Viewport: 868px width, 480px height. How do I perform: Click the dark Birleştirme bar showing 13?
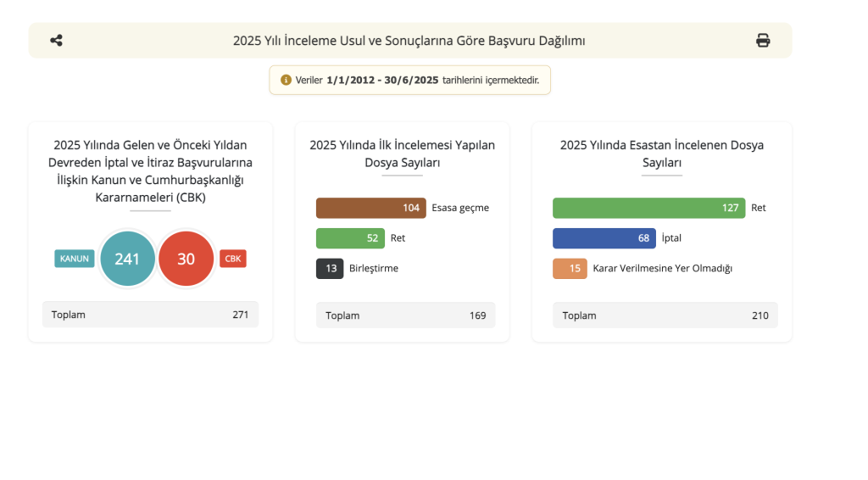(330, 269)
